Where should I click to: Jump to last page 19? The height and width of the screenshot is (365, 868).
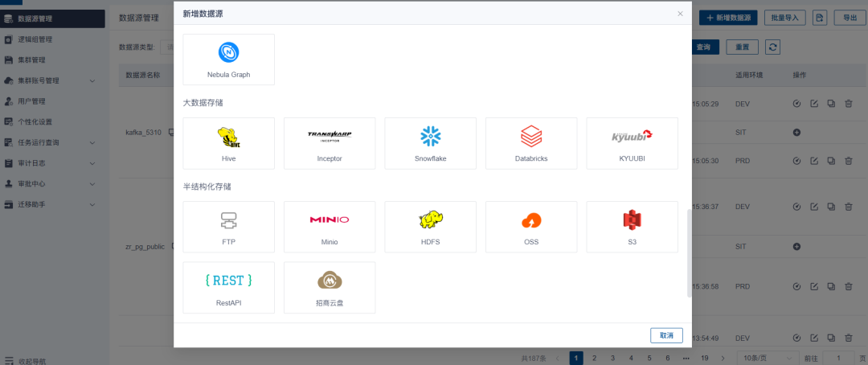[704, 358]
